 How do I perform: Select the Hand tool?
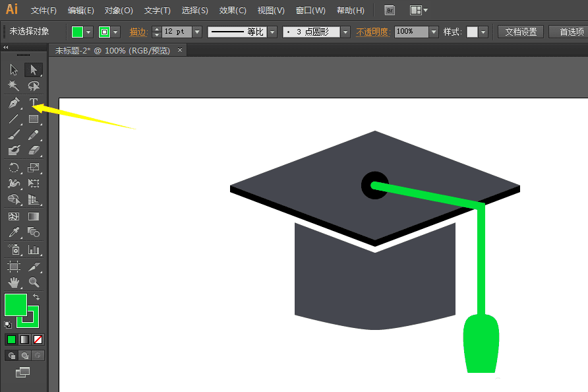tap(14, 282)
